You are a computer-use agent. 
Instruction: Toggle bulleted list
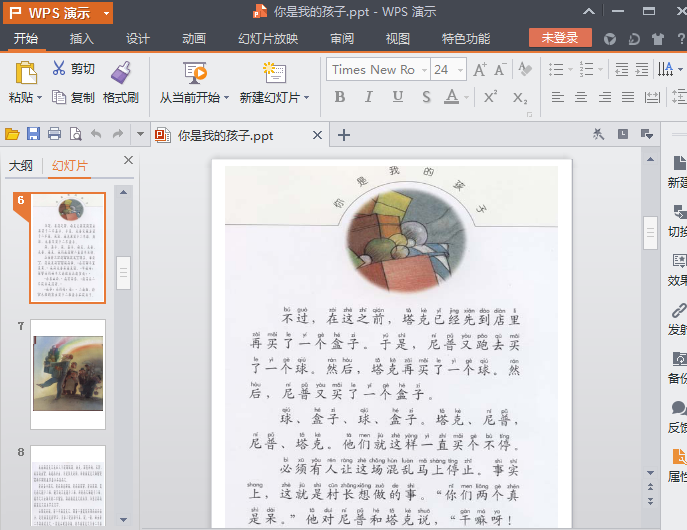pos(556,70)
